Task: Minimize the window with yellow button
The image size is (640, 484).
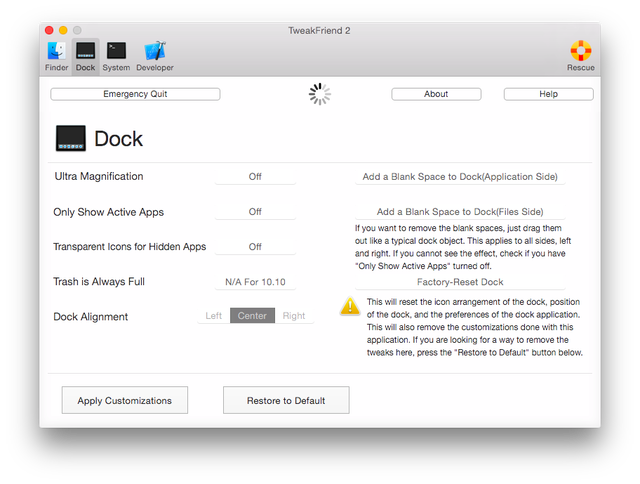Action: click(63, 30)
